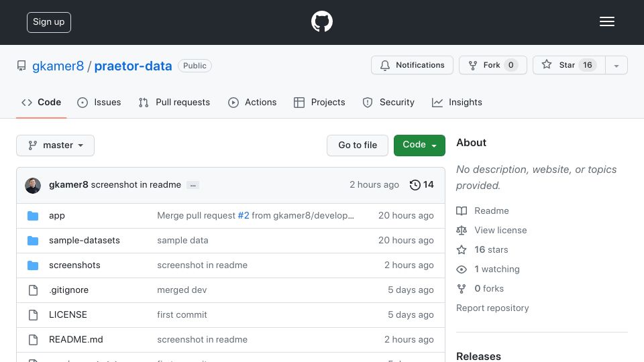644x362 pixels.
Task: Open pull request #2 link
Action: click(244, 215)
